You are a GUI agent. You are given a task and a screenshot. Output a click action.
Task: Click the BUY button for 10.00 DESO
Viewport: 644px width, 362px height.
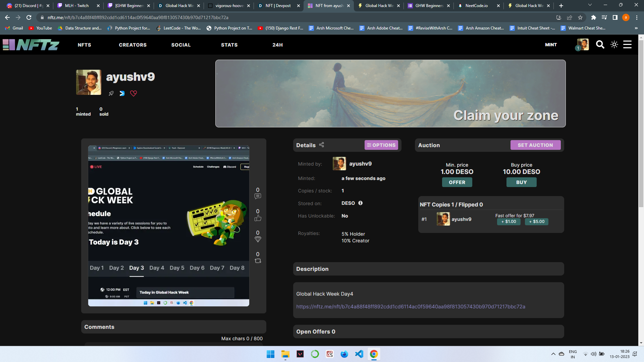pyautogui.click(x=521, y=182)
